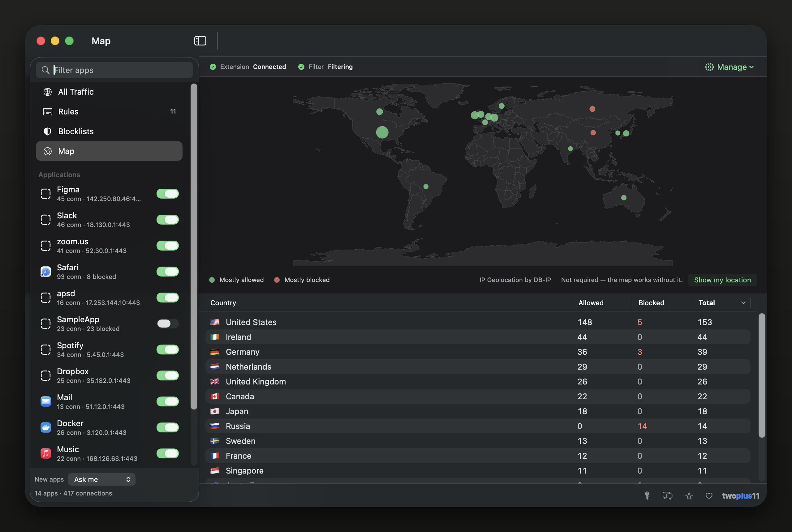792x532 pixels.
Task: Select the Mail app row name
Action: 64,397
